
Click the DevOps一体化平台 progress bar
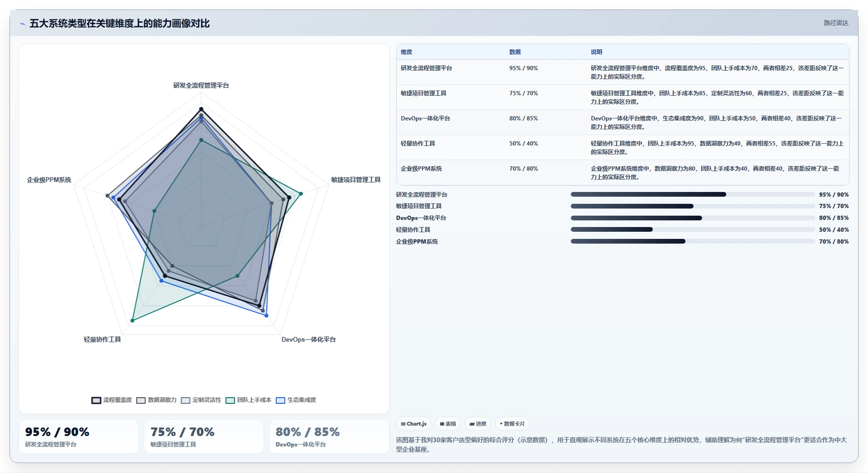(x=693, y=218)
